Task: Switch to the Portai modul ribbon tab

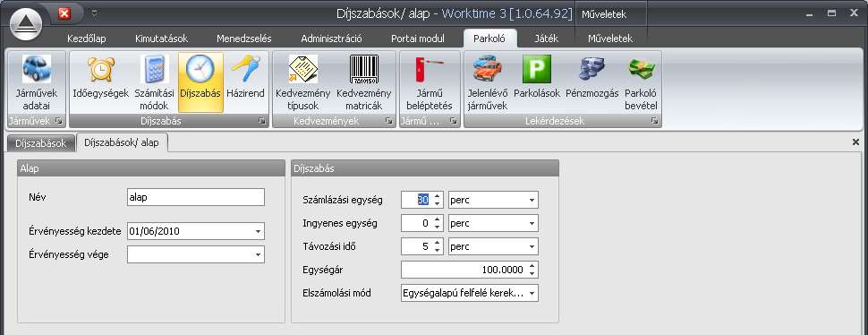Action: click(418, 39)
